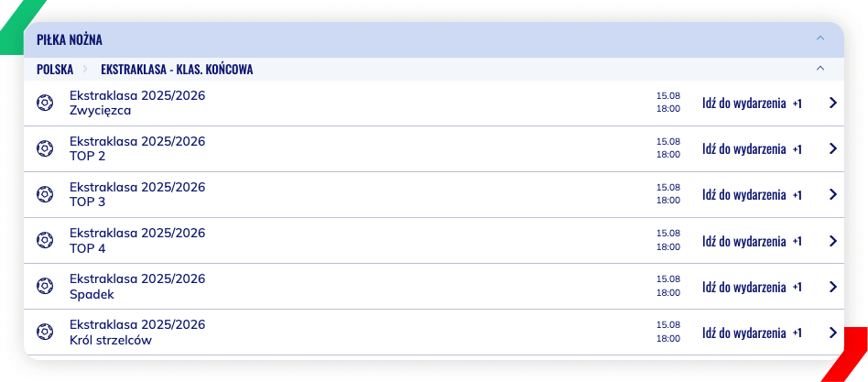Click the right arrow on Spadek row
868x382 pixels.
[x=833, y=287]
